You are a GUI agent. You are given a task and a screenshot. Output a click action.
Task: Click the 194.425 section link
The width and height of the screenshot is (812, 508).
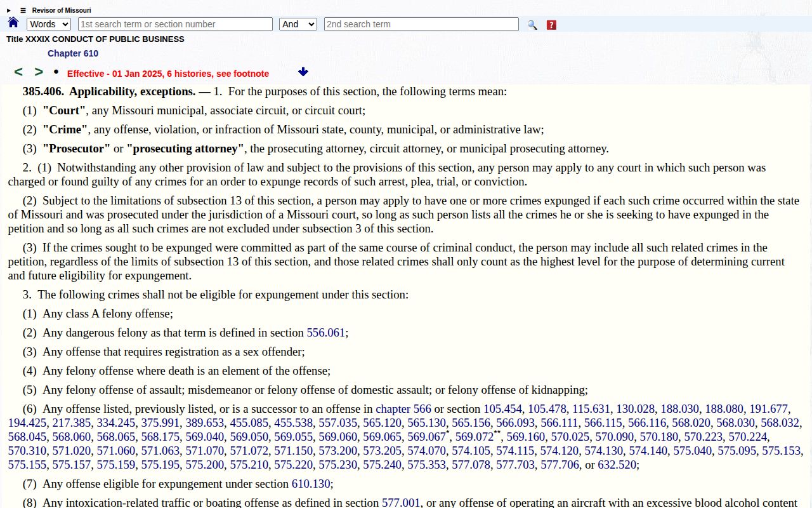coord(27,423)
